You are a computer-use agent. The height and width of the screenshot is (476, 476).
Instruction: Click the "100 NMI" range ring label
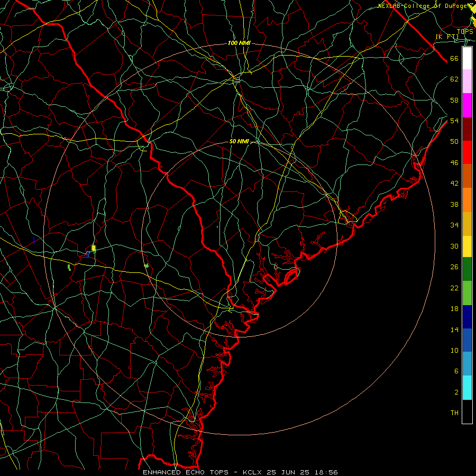[239, 43]
